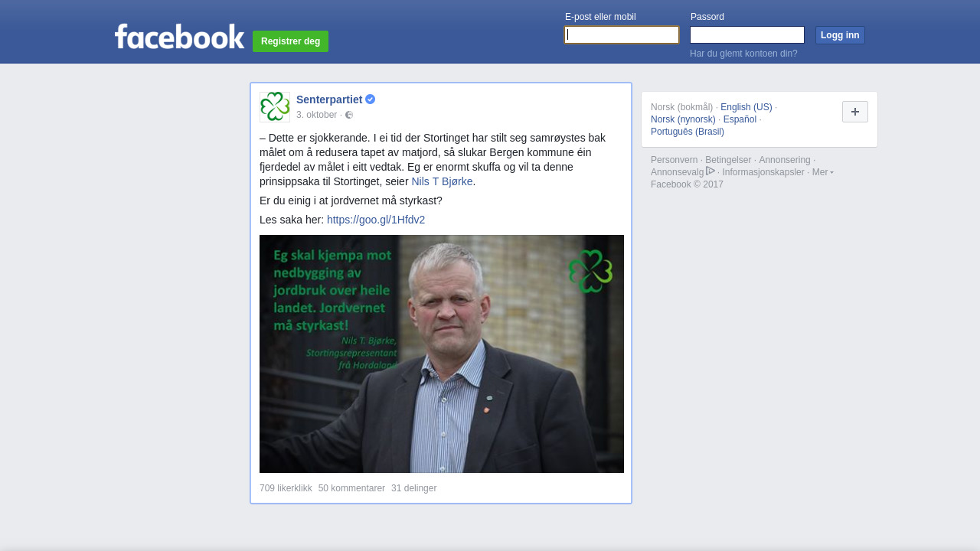The image size is (980, 551).
Task: Switch language to Norsk (nynorsk)
Action: click(x=683, y=119)
